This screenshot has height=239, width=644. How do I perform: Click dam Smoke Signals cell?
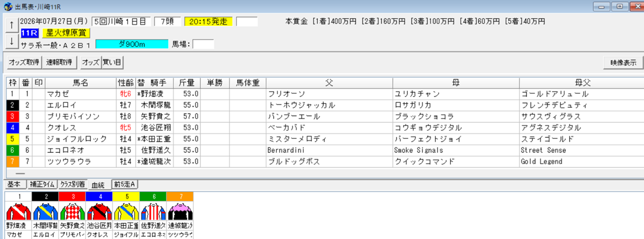[455, 150]
